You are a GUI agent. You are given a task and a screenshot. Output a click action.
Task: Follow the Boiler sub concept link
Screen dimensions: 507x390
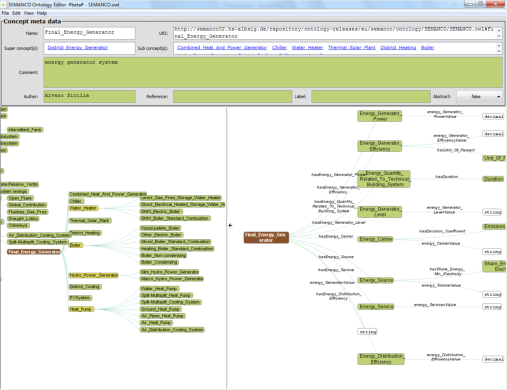pos(428,48)
